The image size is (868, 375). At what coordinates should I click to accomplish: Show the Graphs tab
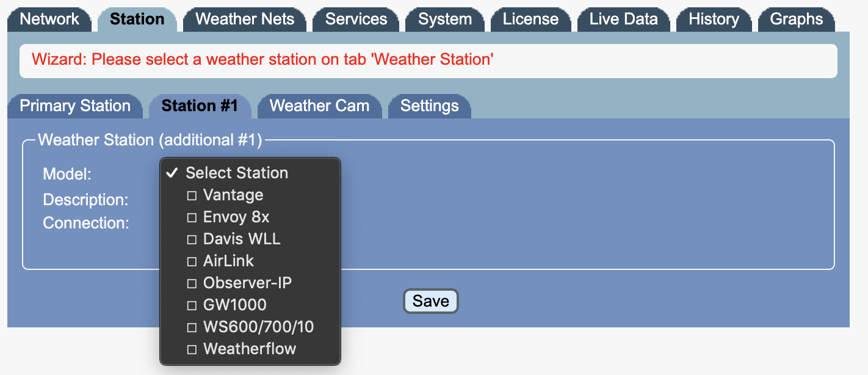pyautogui.click(x=797, y=19)
